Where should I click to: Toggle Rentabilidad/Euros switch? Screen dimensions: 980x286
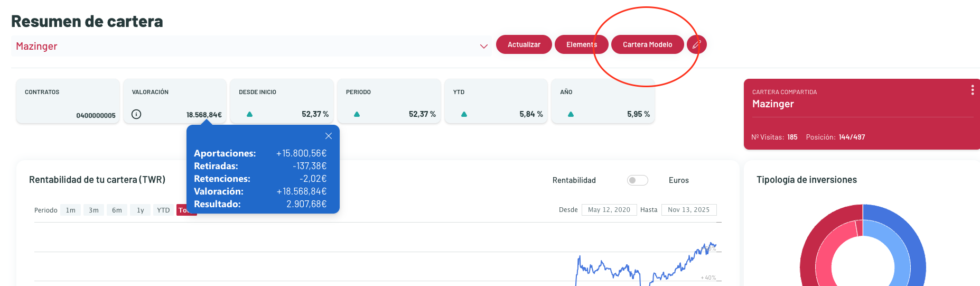pos(637,180)
